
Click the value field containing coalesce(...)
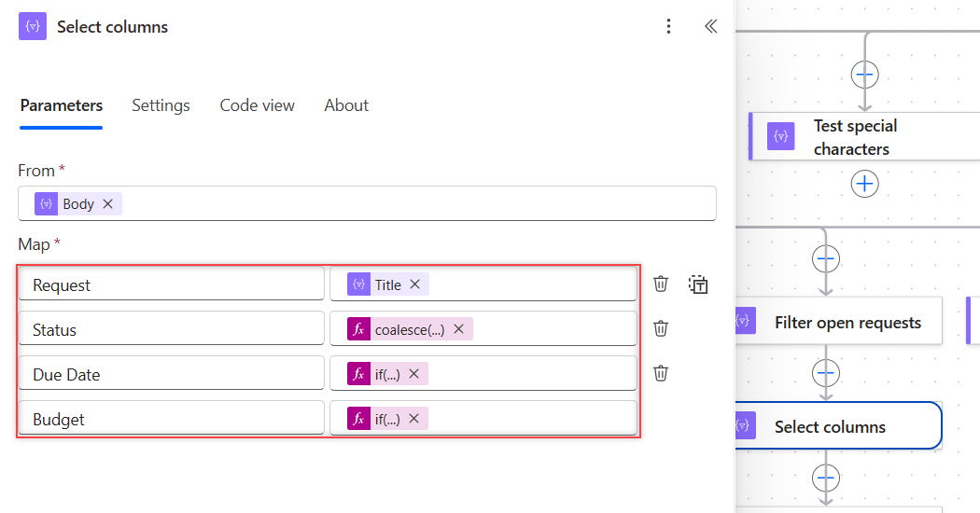pyautogui.click(x=483, y=328)
